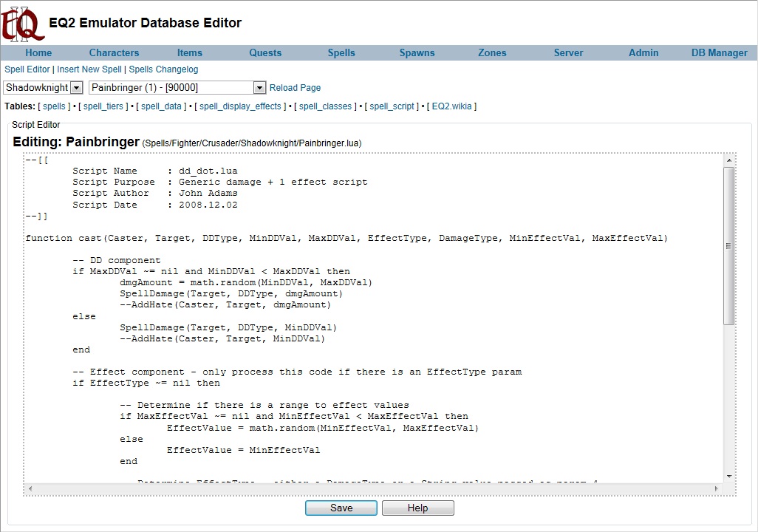
Task: Open the Characters menu
Action: tap(114, 52)
